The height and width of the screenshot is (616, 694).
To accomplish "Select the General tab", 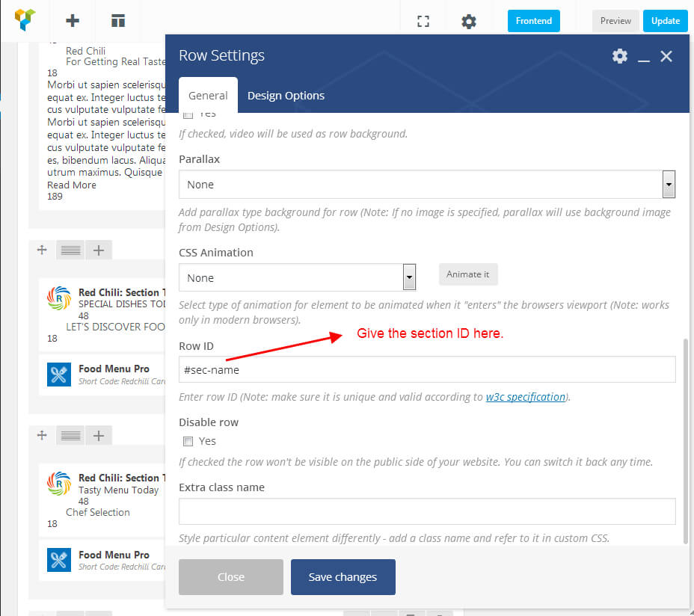I will tap(208, 95).
